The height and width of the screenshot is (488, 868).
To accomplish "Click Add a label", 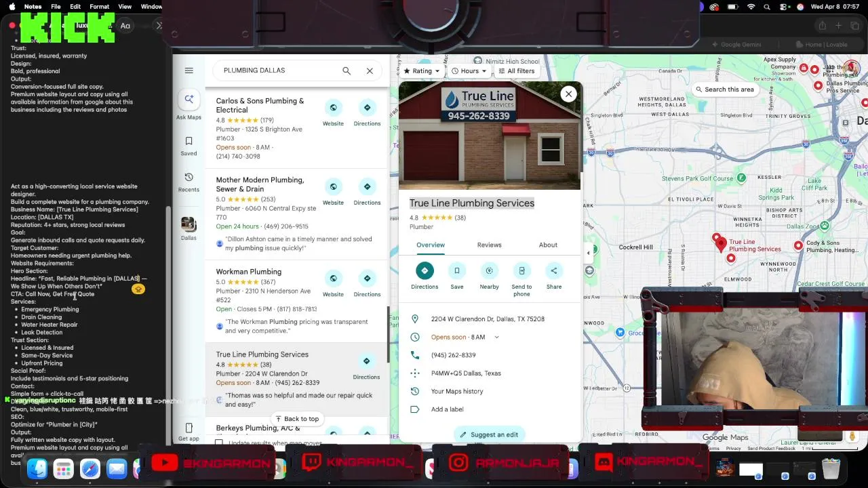I will (448, 409).
